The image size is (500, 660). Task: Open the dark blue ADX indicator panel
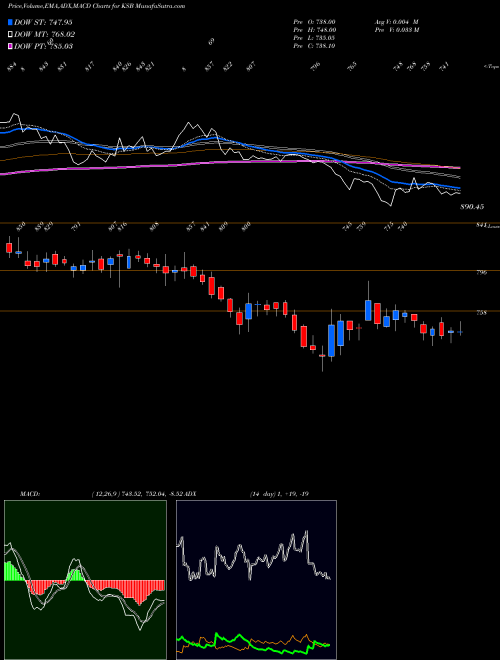(x=256, y=580)
